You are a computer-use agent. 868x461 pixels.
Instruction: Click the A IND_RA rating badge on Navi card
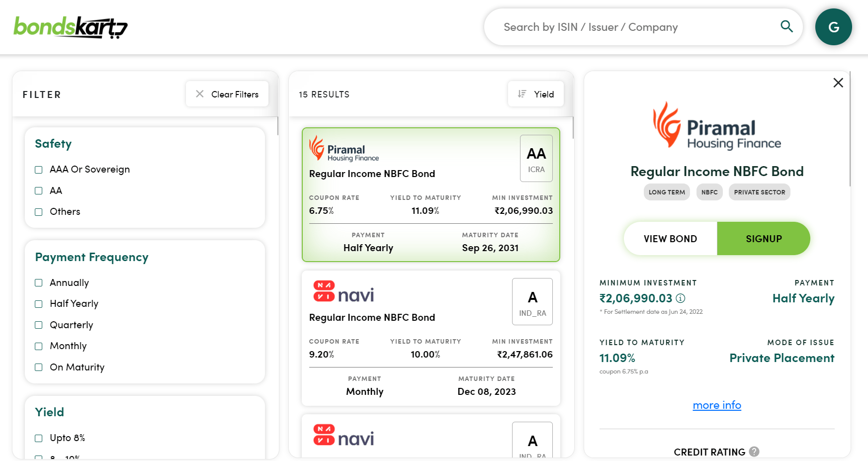point(532,302)
